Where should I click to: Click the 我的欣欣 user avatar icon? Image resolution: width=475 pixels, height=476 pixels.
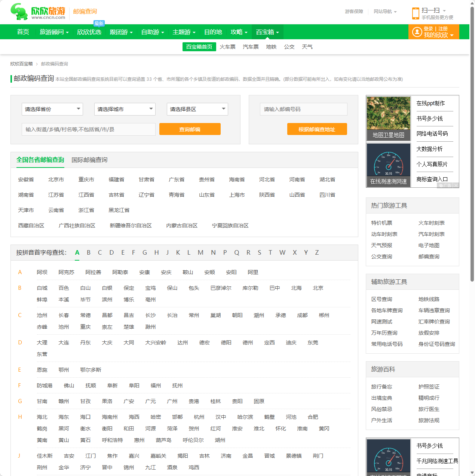[417, 32]
